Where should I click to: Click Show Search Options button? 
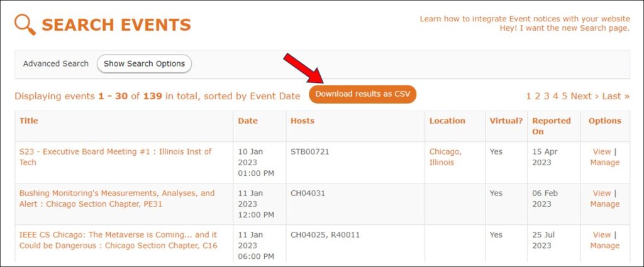144,64
